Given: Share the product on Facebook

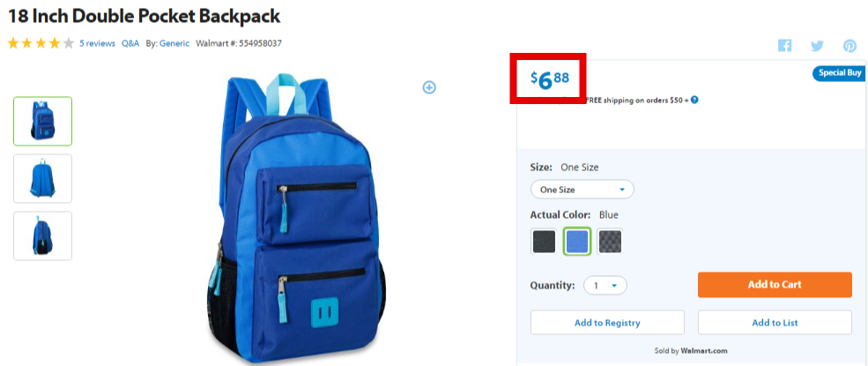Looking at the screenshot, I should pyautogui.click(x=784, y=46).
